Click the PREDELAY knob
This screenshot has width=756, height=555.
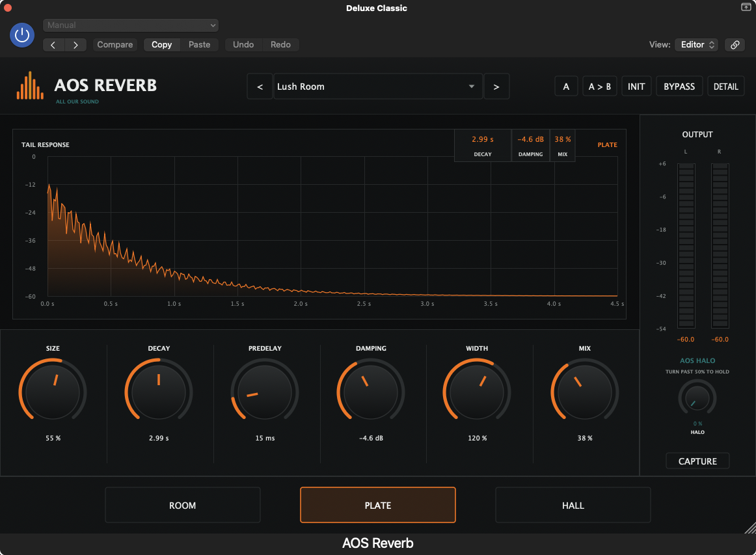click(x=265, y=392)
